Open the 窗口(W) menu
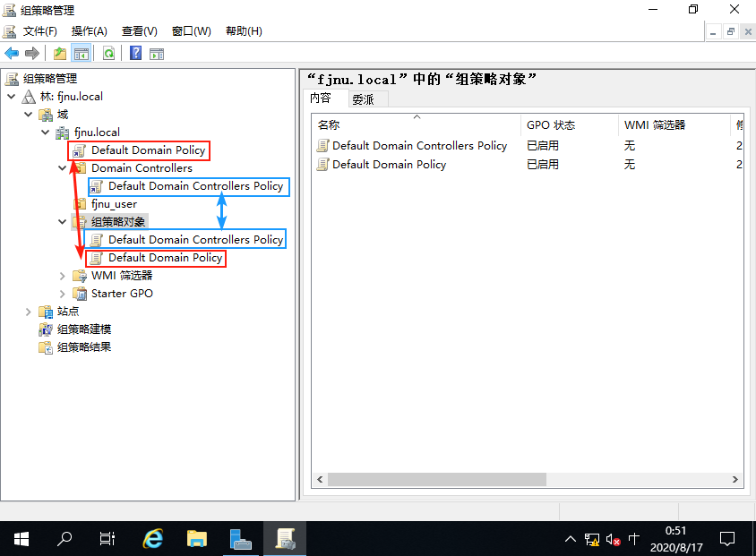756x556 pixels. click(192, 31)
